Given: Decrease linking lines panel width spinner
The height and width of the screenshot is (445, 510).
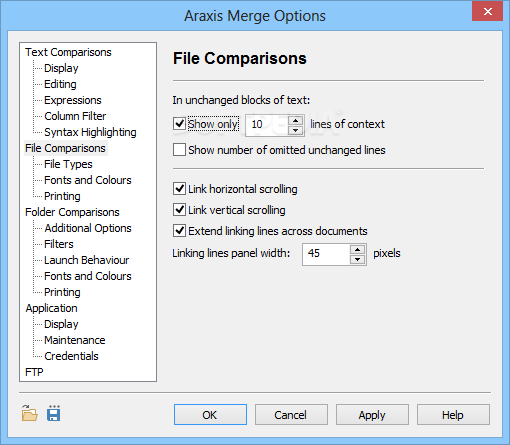Looking at the screenshot, I should pyautogui.click(x=358, y=259).
